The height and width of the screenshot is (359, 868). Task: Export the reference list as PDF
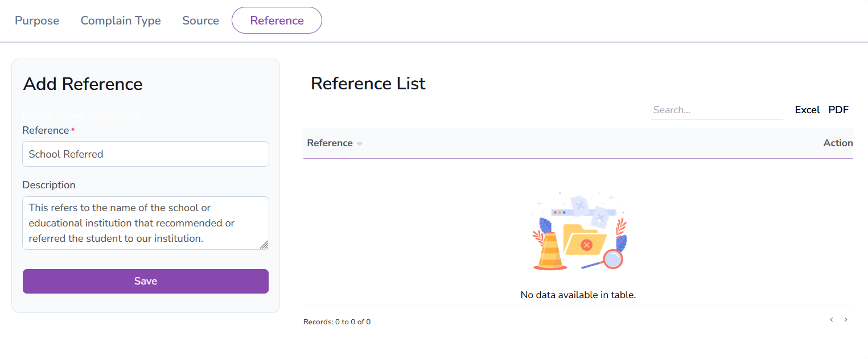point(838,109)
